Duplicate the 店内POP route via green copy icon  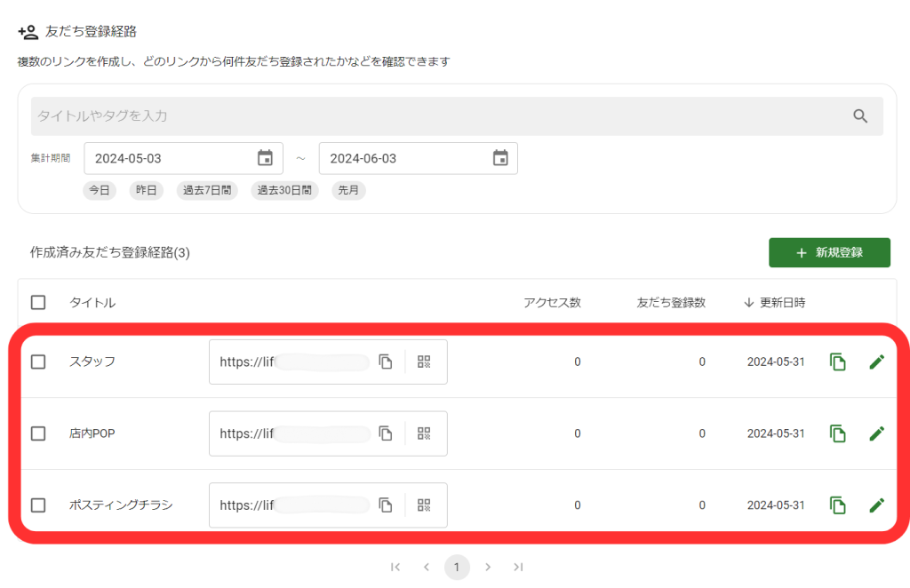click(x=837, y=433)
